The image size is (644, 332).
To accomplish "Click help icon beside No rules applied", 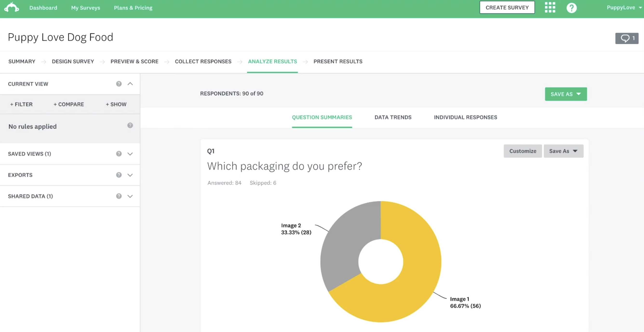I will [130, 125].
